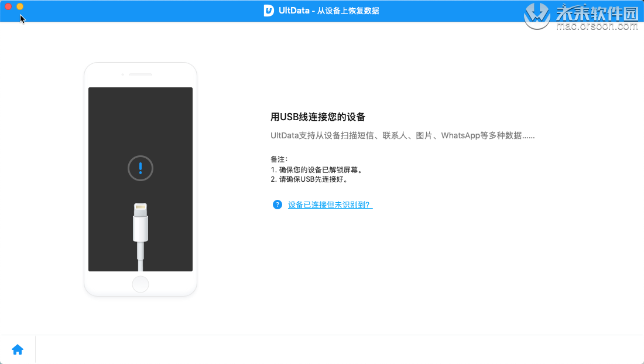Screen dimensions: 644x364
Task: Click the phone's round home button
Action: click(141, 284)
